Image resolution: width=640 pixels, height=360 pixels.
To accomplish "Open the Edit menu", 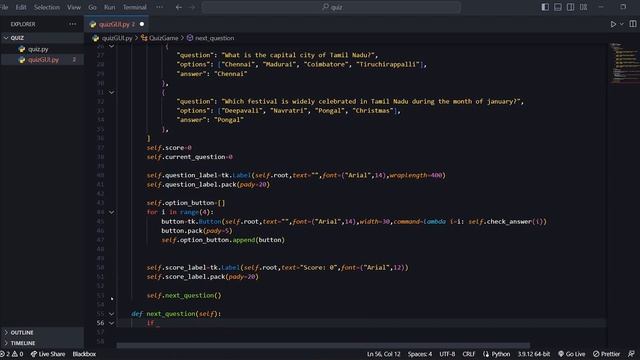I will click(x=21, y=7).
